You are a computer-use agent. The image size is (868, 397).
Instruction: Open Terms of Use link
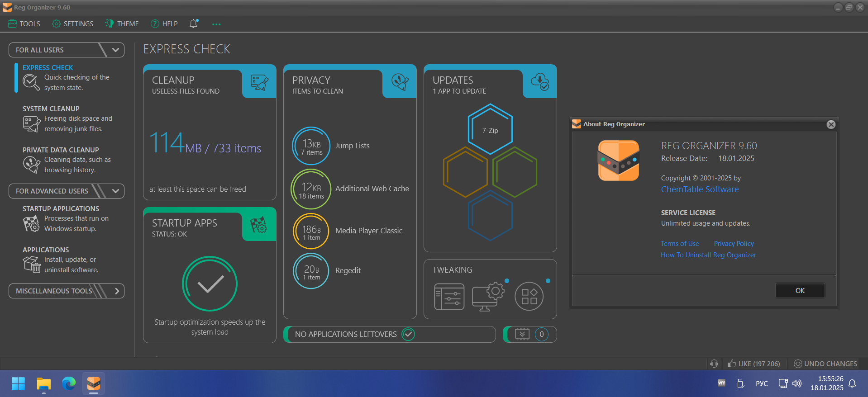click(680, 244)
